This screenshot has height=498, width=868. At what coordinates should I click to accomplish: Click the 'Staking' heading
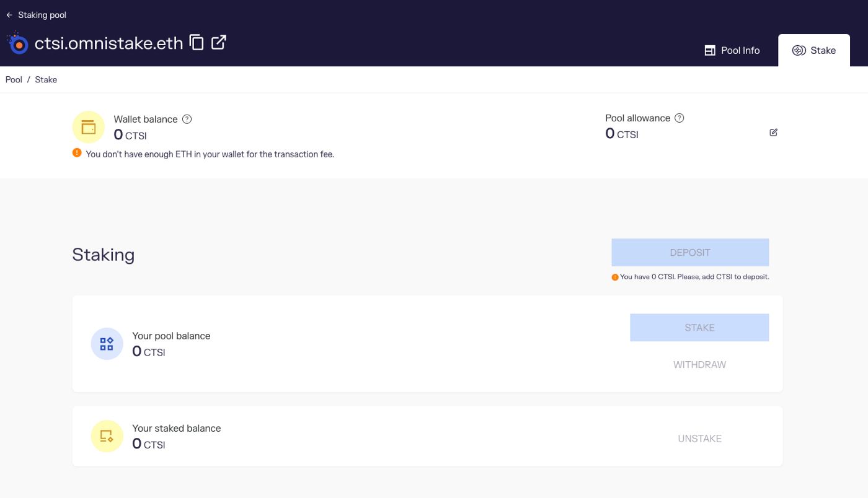(104, 255)
